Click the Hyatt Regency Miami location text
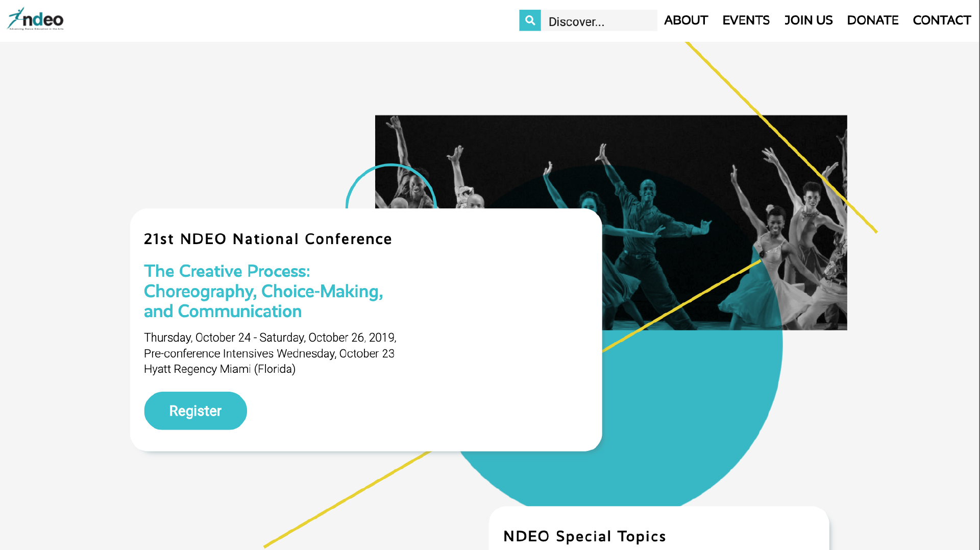Screen dimensions: 980x550 click(x=219, y=369)
